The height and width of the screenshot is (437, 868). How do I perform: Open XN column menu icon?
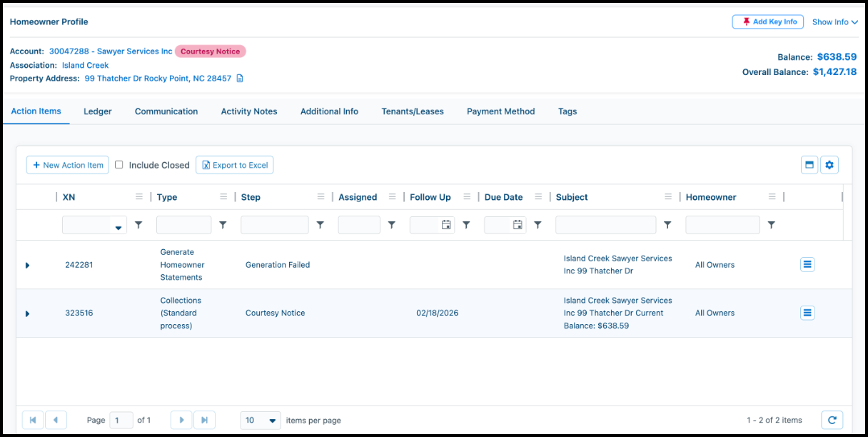click(x=139, y=197)
